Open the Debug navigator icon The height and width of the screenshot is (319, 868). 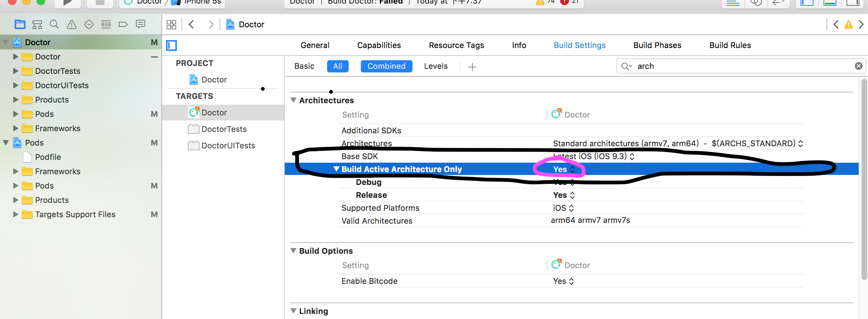(x=106, y=24)
